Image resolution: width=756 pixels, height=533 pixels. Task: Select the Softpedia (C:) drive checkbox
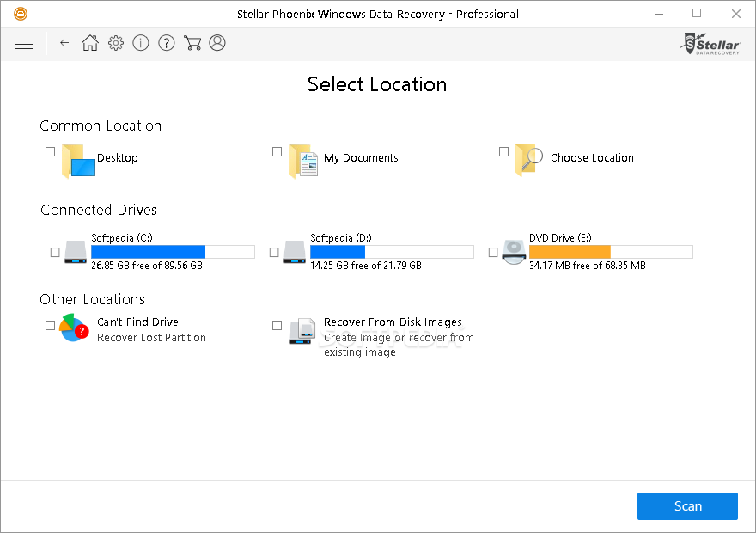(55, 252)
